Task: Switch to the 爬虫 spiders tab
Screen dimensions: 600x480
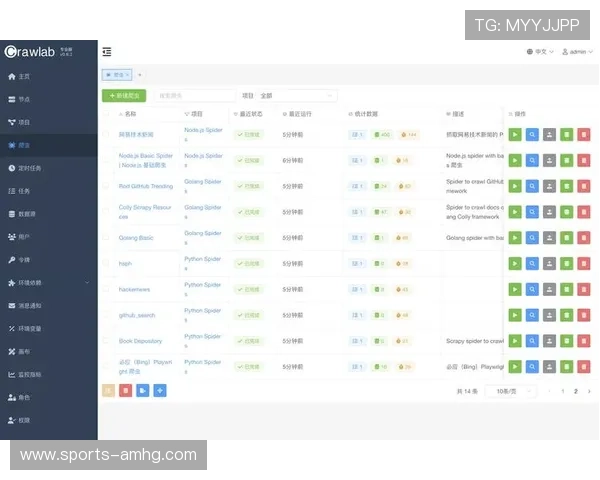Action: pos(117,75)
